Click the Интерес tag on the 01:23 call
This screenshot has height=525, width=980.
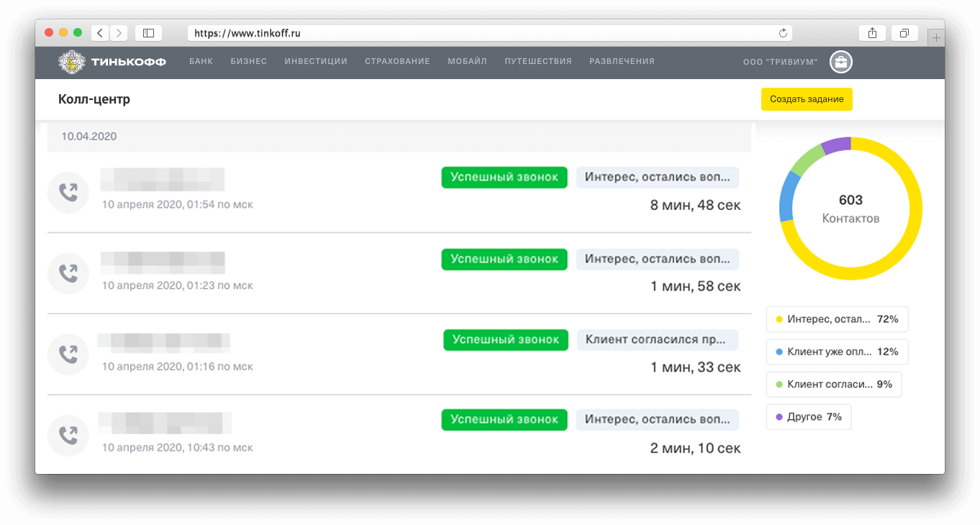click(658, 259)
